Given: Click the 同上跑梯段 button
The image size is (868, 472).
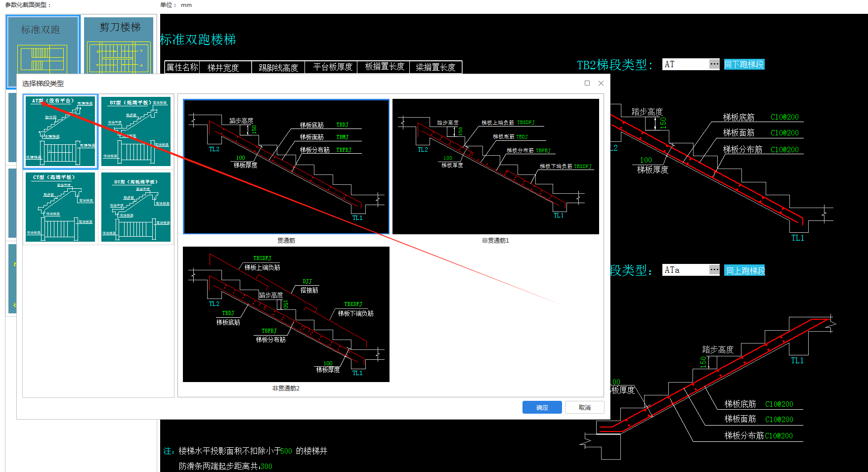Looking at the screenshot, I should coord(745,270).
